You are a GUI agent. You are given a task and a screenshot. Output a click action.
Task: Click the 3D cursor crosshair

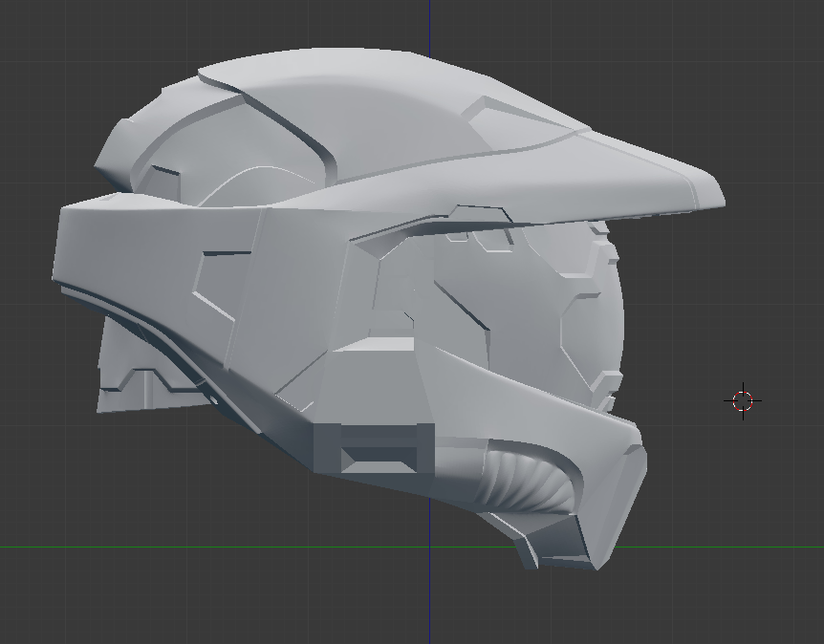pyautogui.click(x=743, y=400)
